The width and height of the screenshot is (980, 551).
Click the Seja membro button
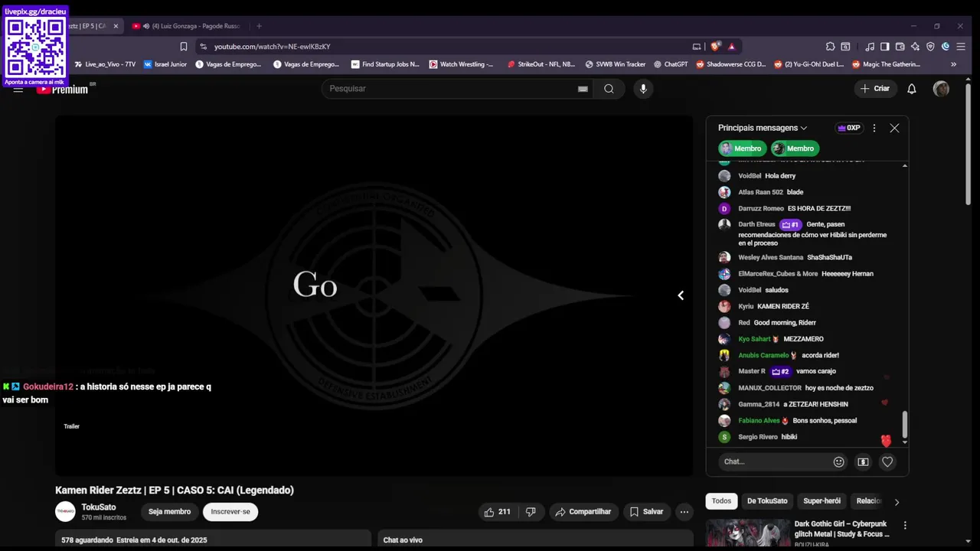tap(169, 512)
